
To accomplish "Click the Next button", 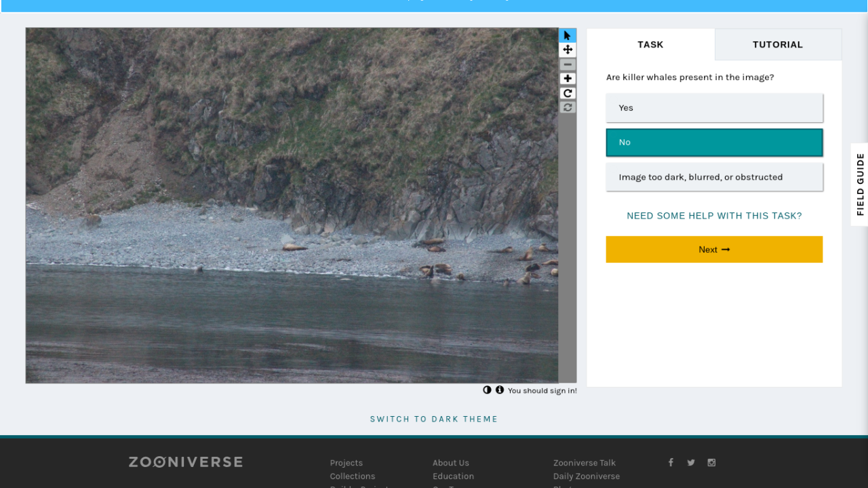I will (714, 250).
